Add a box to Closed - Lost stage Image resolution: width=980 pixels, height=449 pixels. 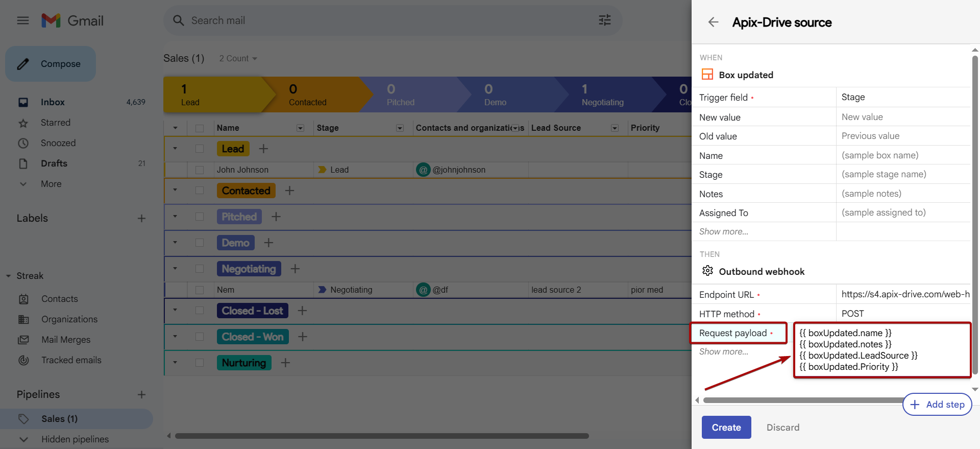coord(302,311)
